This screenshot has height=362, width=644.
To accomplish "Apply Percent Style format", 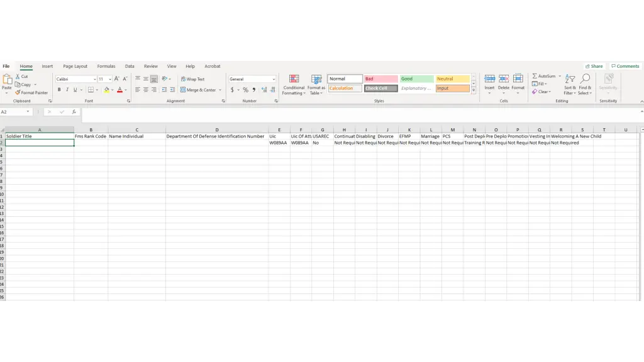I will 246,90.
